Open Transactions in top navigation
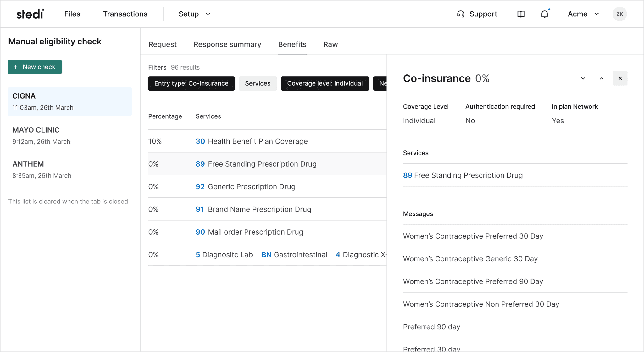Image resolution: width=644 pixels, height=352 pixels. pyautogui.click(x=125, y=14)
